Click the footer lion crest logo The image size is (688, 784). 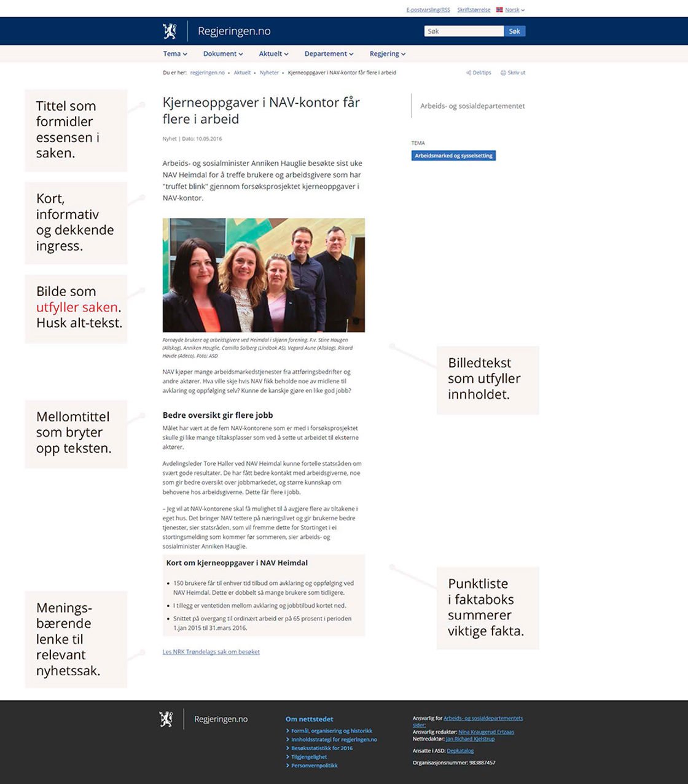[166, 719]
